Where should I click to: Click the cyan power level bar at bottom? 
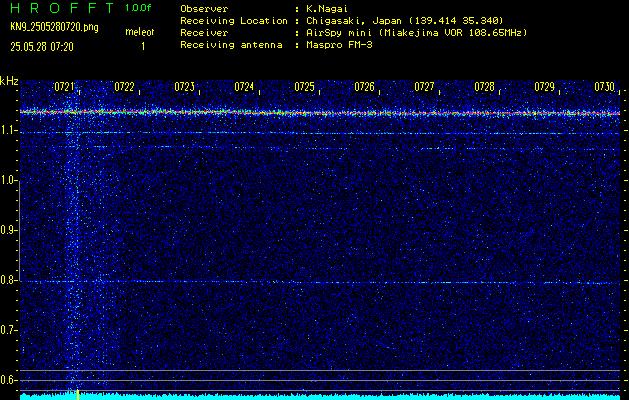(320, 397)
